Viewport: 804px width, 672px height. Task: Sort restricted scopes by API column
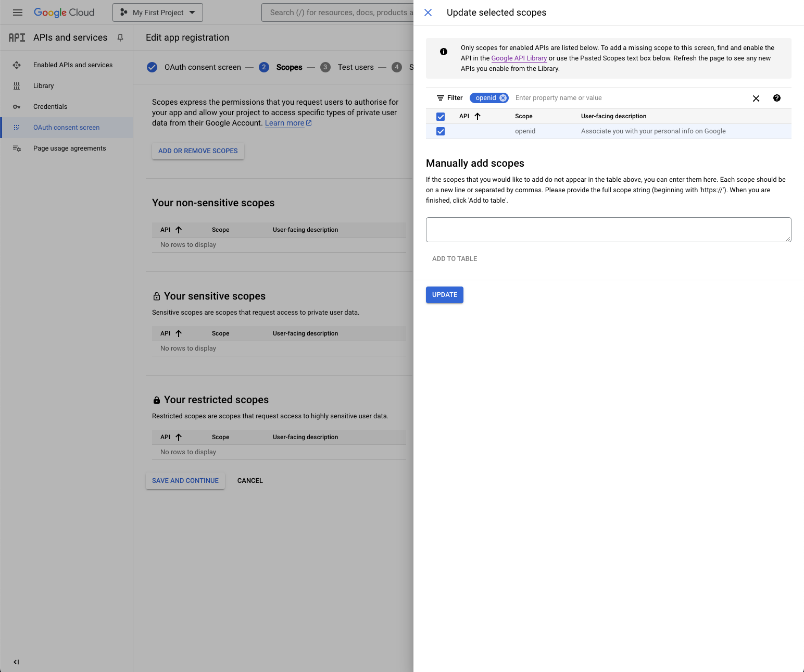coord(171,437)
